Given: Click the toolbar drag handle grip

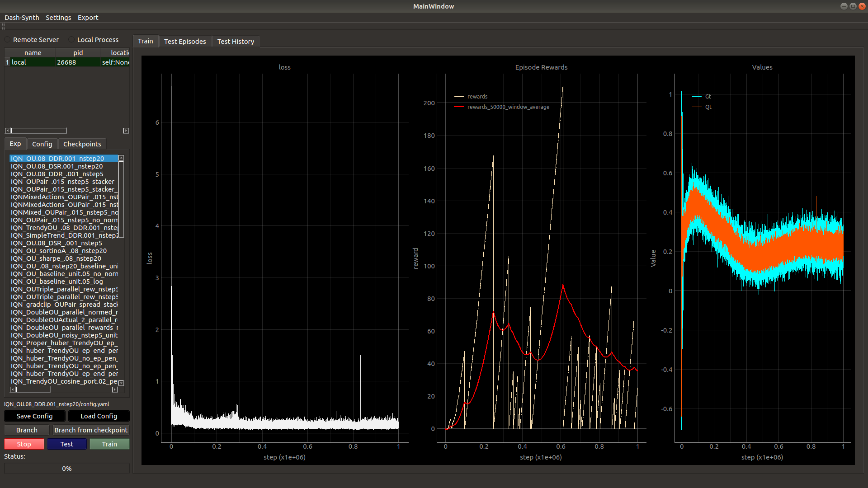Looking at the screenshot, I should (3, 27).
